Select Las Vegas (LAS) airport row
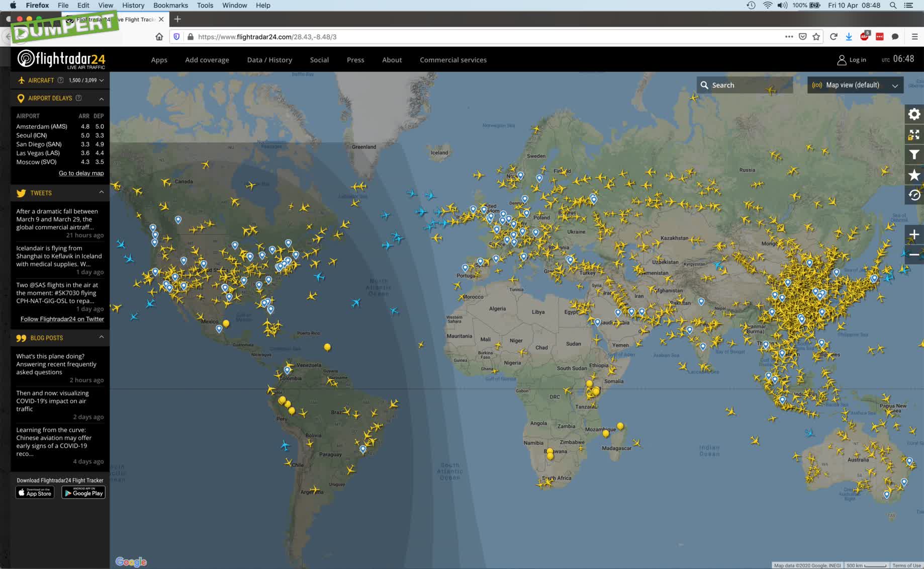924x569 pixels. 60,153
